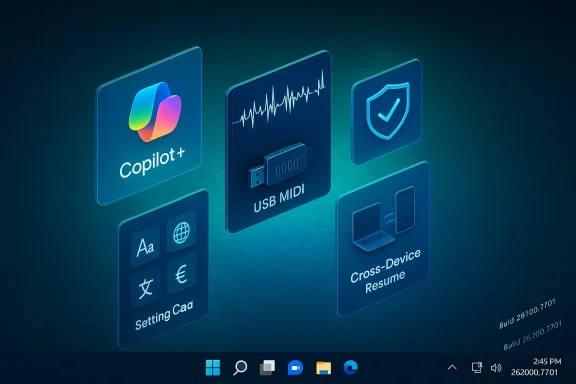This screenshot has width=576, height=384.
Task: Open the 2:45 PM clock
Action: (x=547, y=361)
